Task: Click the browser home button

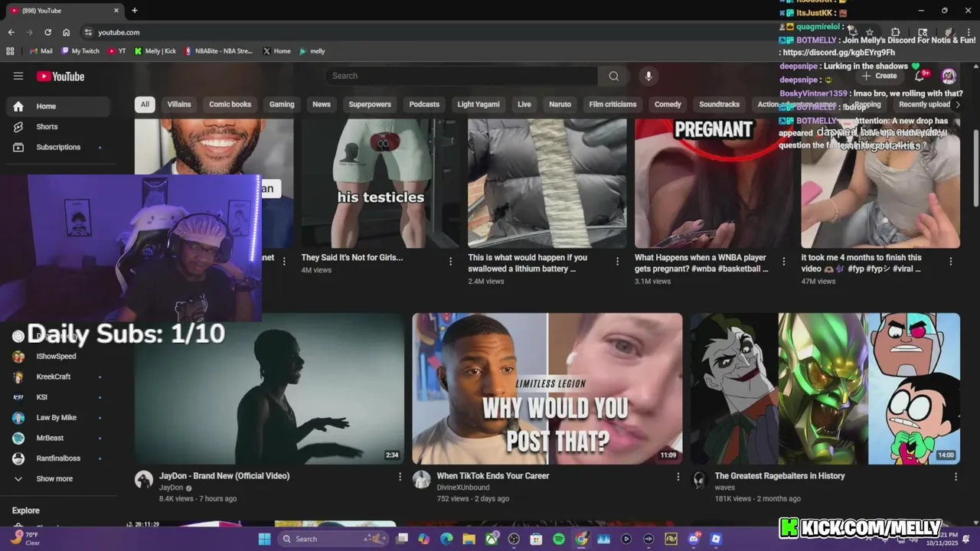Action: point(66,32)
